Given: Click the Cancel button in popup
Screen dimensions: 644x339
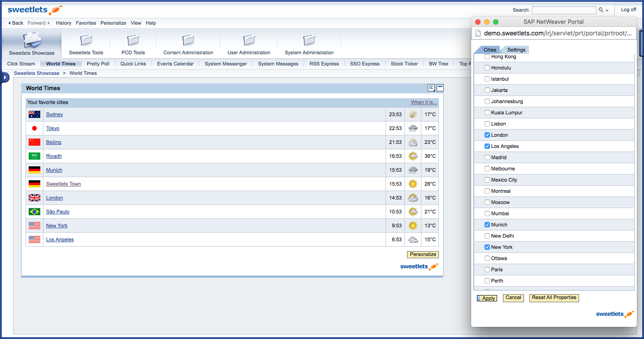Looking at the screenshot, I should point(513,298).
